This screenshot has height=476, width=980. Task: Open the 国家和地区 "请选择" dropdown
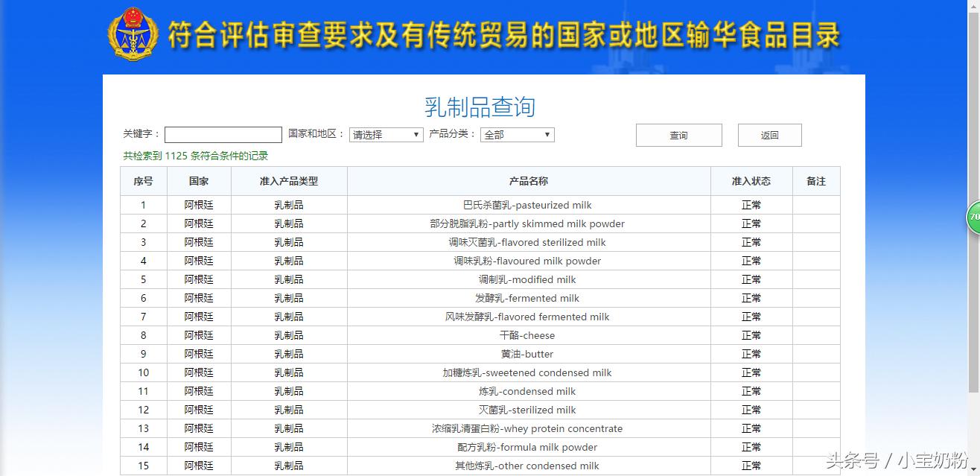point(385,135)
